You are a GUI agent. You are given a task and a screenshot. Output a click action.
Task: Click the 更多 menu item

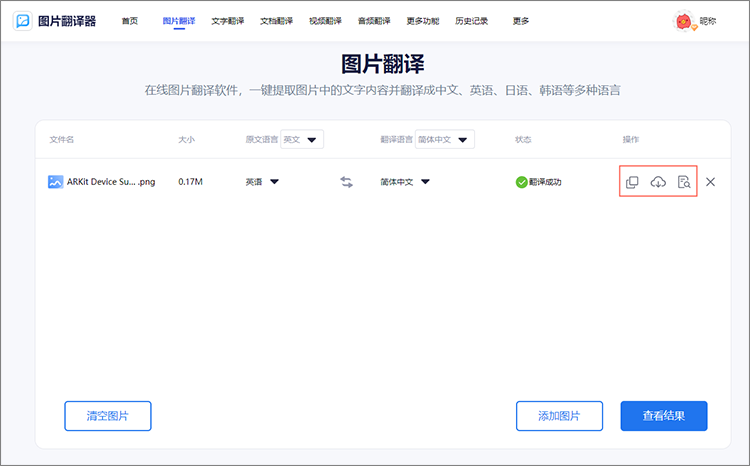coord(521,21)
